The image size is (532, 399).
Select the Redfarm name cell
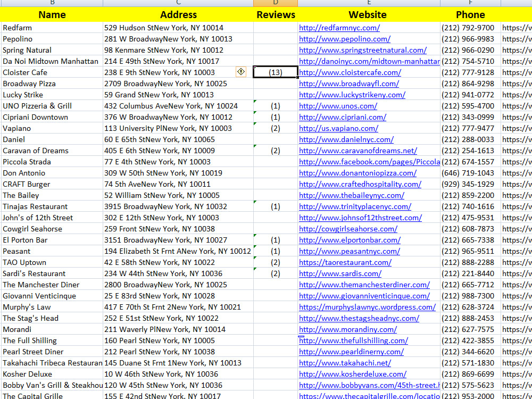(x=52, y=28)
